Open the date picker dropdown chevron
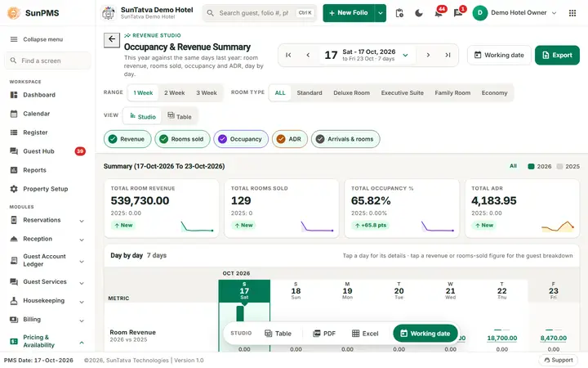Image resolution: width=588 pixels, height=368 pixels. coord(405,56)
